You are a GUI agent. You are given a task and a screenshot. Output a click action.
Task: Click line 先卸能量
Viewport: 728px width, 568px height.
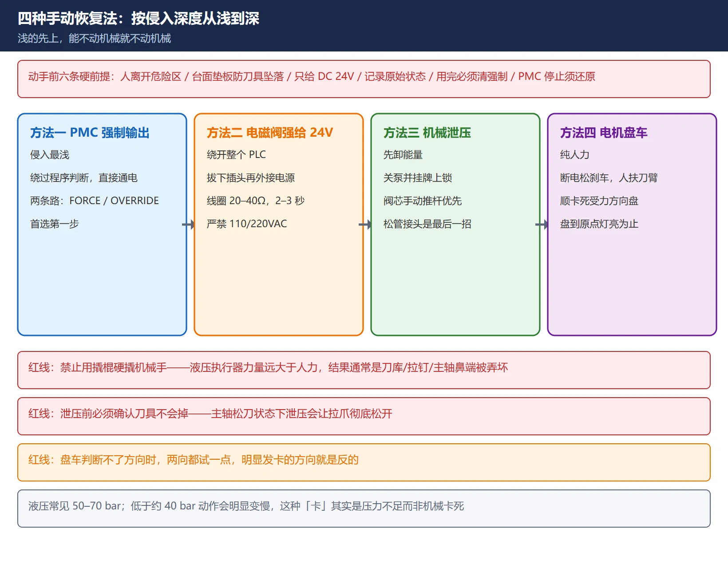click(x=403, y=155)
